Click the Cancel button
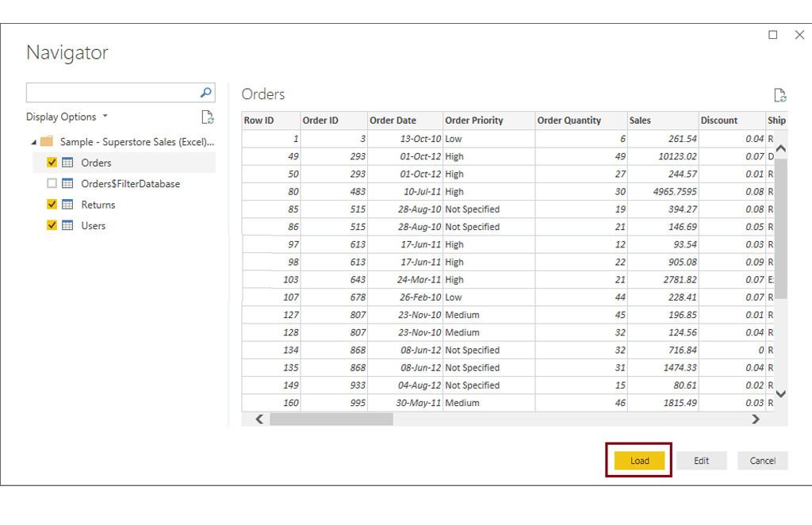The width and height of the screenshot is (812, 525). [x=763, y=460]
